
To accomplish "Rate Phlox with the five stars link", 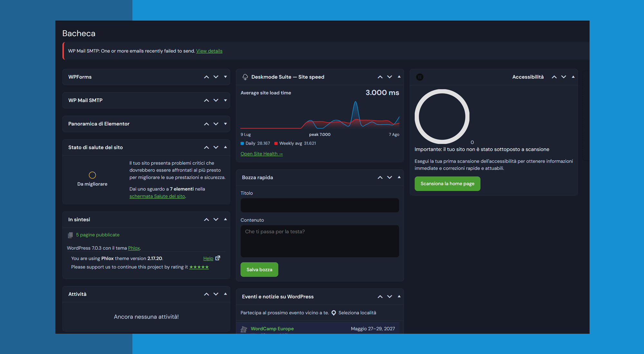I will [x=199, y=267].
